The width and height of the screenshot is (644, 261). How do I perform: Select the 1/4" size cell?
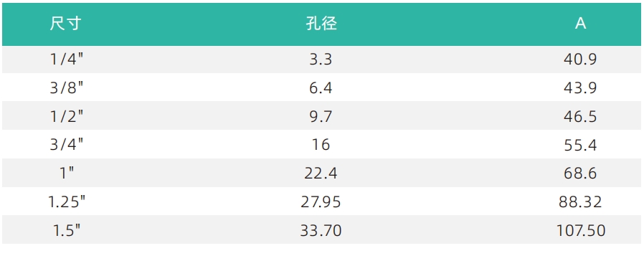(x=67, y=60)
